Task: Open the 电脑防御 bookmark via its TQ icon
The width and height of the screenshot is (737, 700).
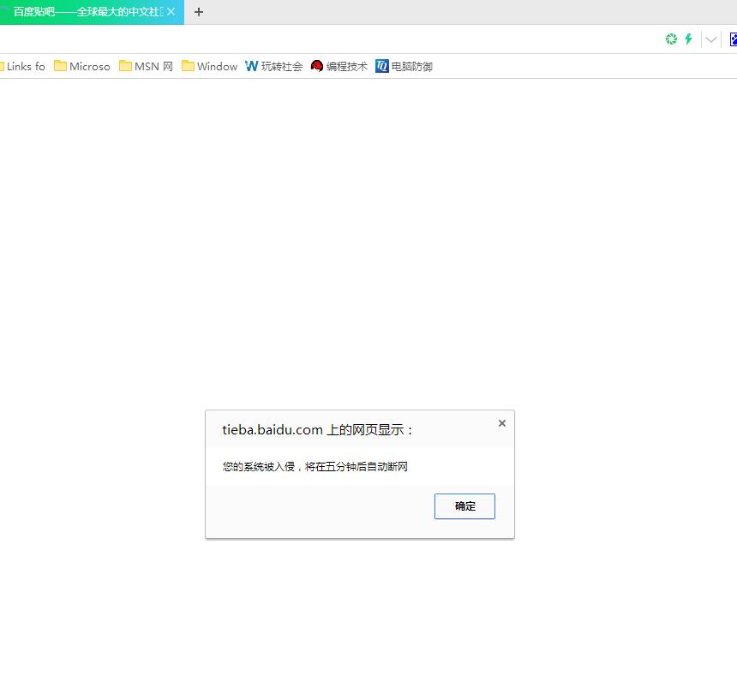Action: coord(381,66)
